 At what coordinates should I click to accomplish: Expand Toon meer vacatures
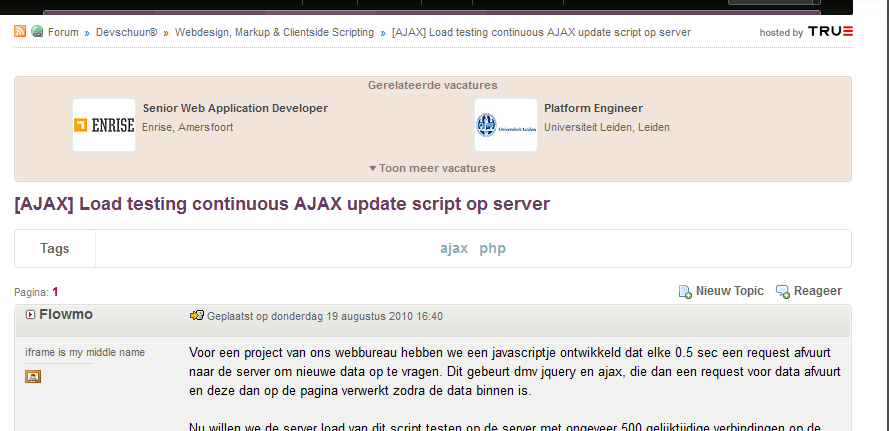coord(432,168)
